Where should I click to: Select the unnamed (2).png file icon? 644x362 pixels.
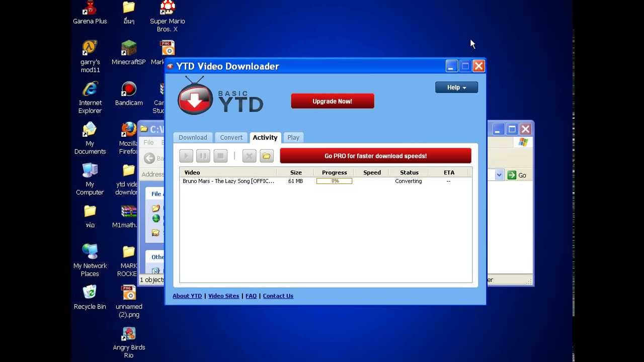(129, 301)
